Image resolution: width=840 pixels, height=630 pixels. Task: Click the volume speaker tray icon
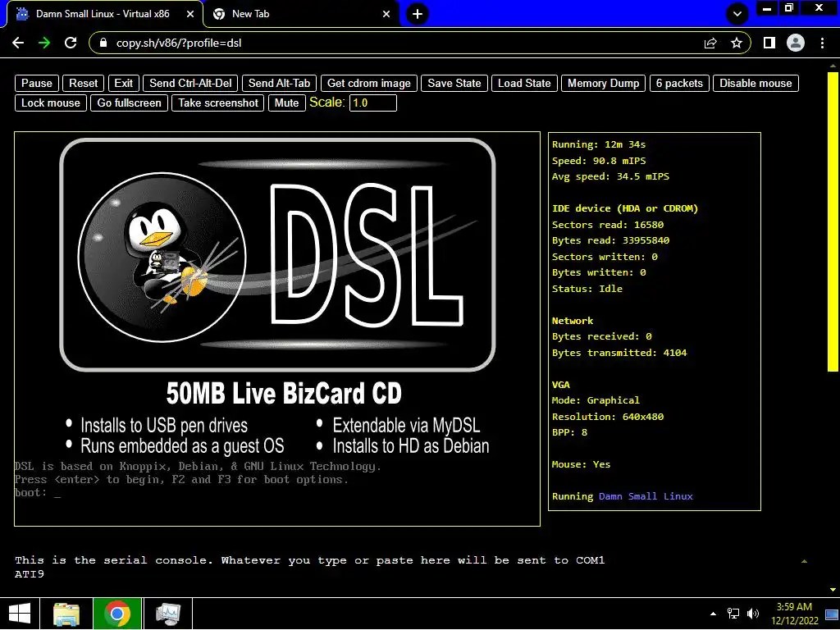753,614
